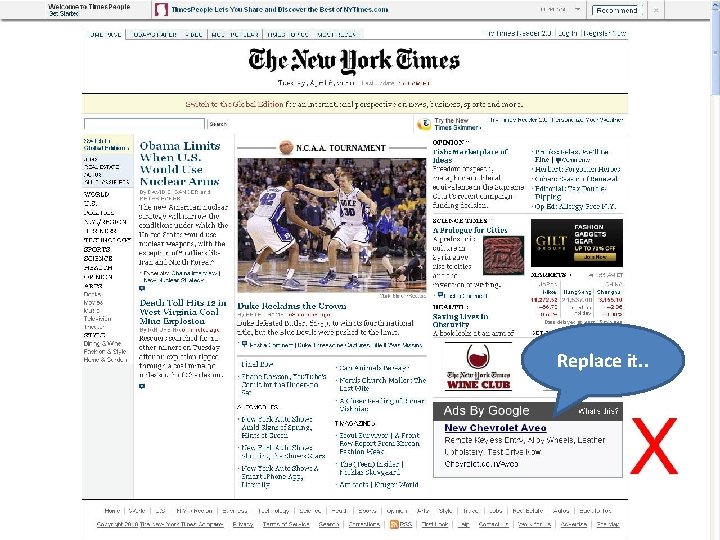Open Dining & Wine in the left menu
The height and width of the screenshot is (540, 720).
pyautogui.click(x=102, y=343)
